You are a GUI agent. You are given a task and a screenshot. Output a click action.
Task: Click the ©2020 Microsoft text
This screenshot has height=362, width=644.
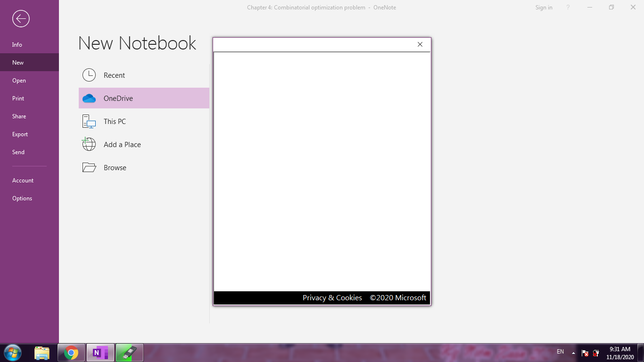pyautogui.click(x=398, y=298)
